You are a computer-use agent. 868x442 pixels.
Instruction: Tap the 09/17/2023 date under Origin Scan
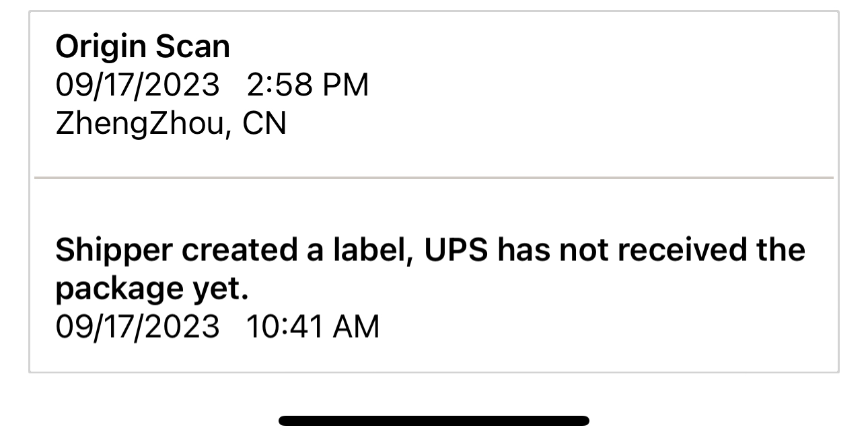pos(138,85)
